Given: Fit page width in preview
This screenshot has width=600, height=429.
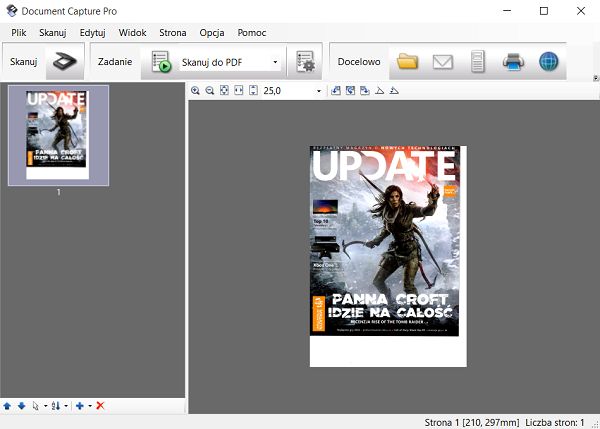Looking at the screenshot, I should (238, 90).
